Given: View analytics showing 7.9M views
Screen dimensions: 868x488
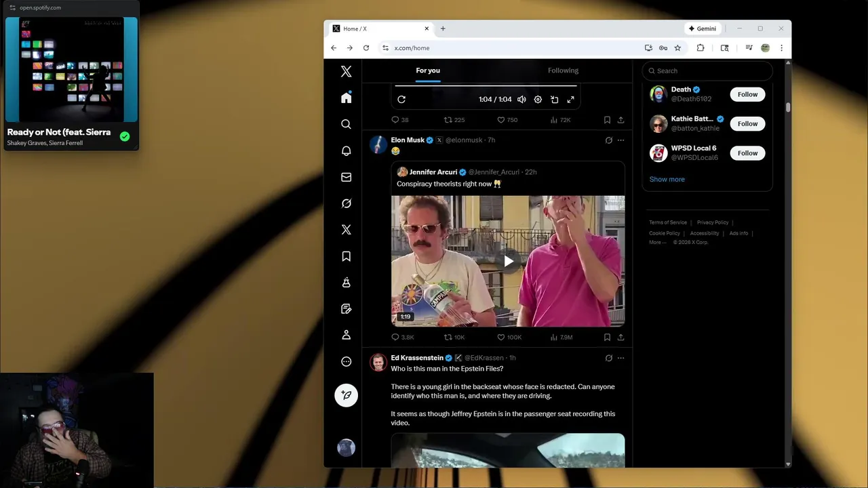Looking at the screenshot, I should (x=561, y=337).
